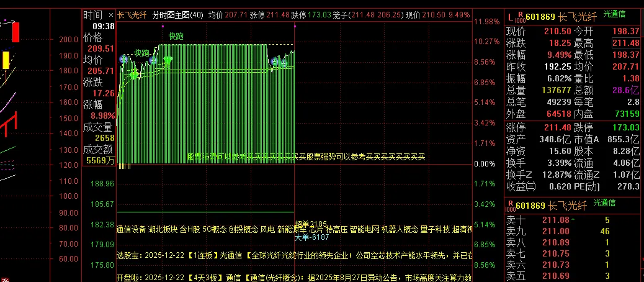Click the 0.00% baseline label on percent axis
Viewport: 644px width, 282px height.
point(485,163)
